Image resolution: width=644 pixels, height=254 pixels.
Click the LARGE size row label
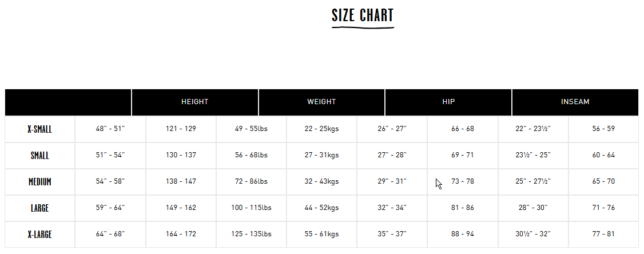[40, 208]
